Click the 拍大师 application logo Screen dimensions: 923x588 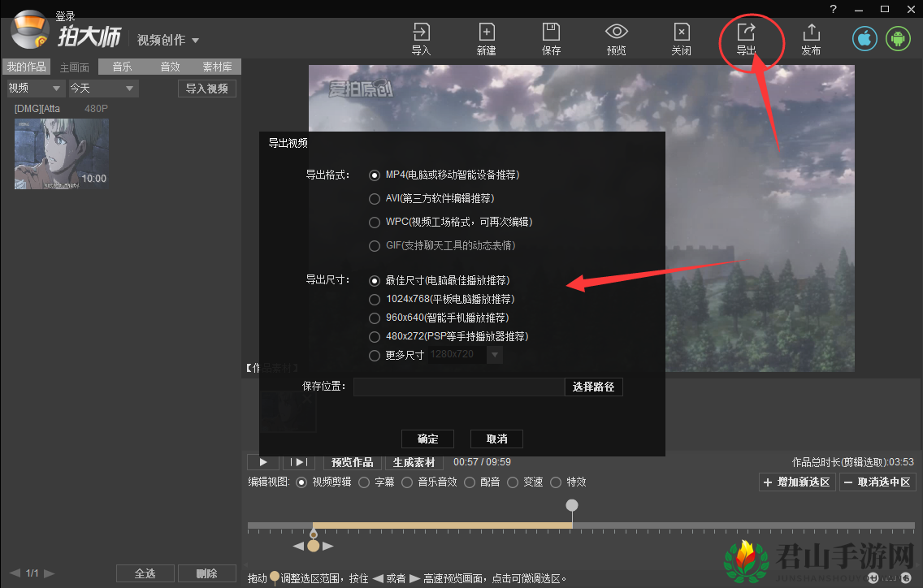pyautogui.click(x=29, y=29)
